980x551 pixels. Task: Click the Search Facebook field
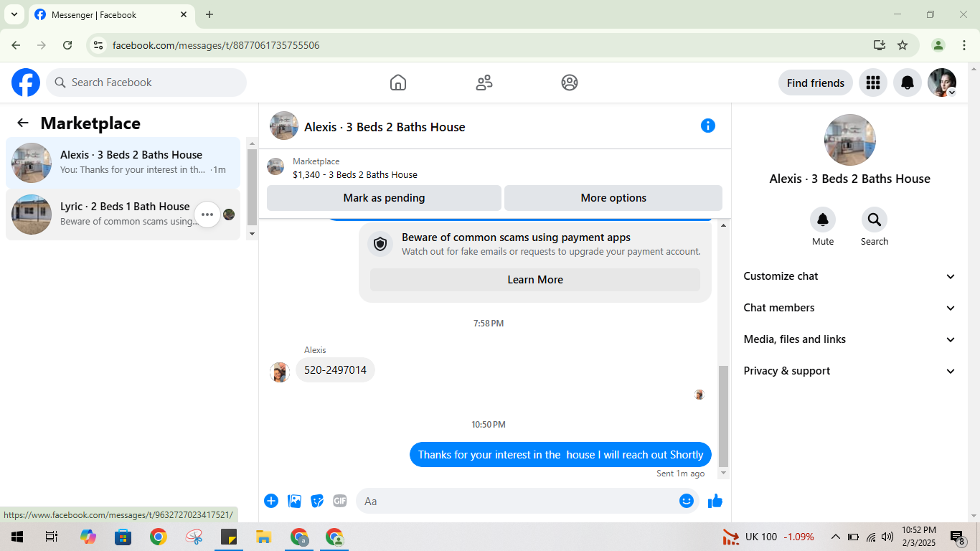(x=146, y=83)
